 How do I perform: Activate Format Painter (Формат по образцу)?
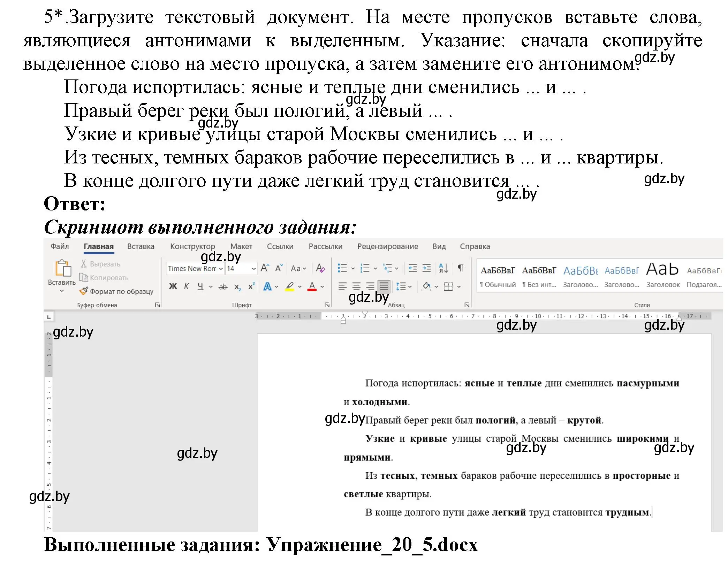[116, 291]
